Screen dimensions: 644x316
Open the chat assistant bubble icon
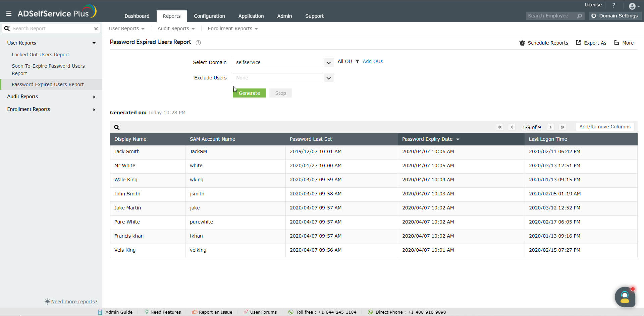pos(625,297)
